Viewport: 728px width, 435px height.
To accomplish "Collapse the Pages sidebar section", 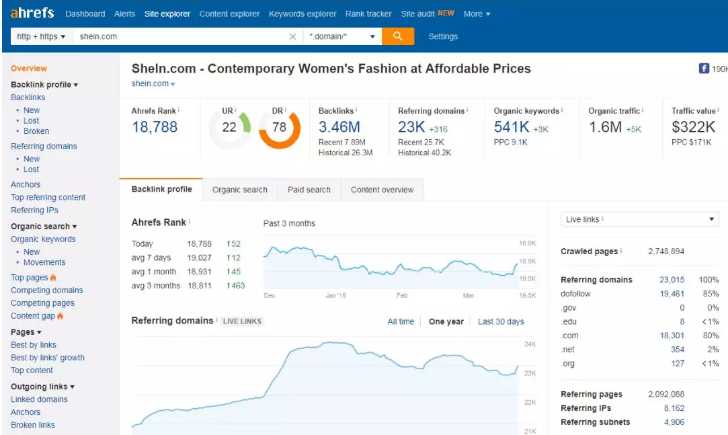I will point(26,332).
